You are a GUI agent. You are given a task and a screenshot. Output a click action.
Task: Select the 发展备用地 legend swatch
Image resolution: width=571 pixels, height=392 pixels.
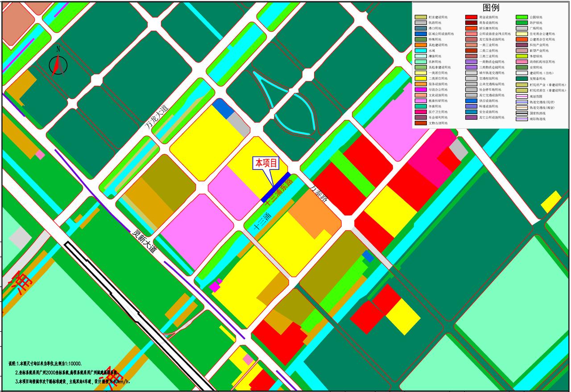(522, 78)
